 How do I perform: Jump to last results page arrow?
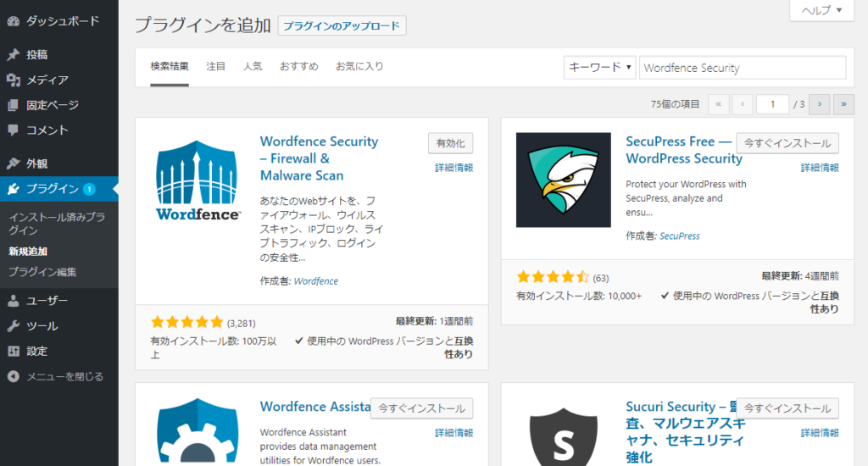tap(843, 104)
